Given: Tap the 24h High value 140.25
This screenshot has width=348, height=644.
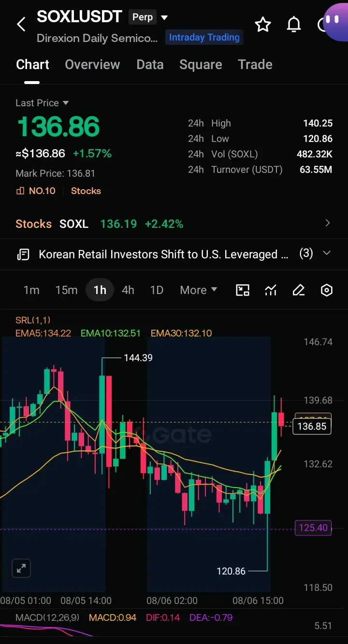Looking at the screenshot, I should coord(318,123).
